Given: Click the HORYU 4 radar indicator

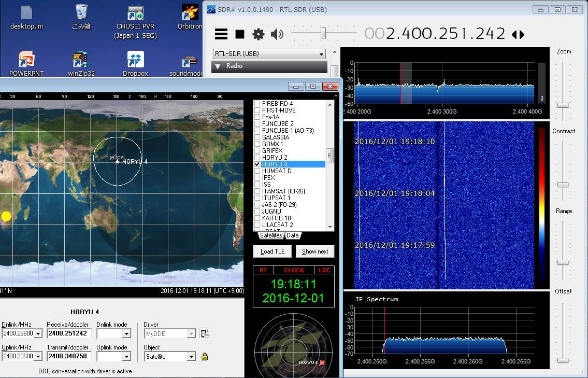Looking at the screenshot, I should point(322,362).
